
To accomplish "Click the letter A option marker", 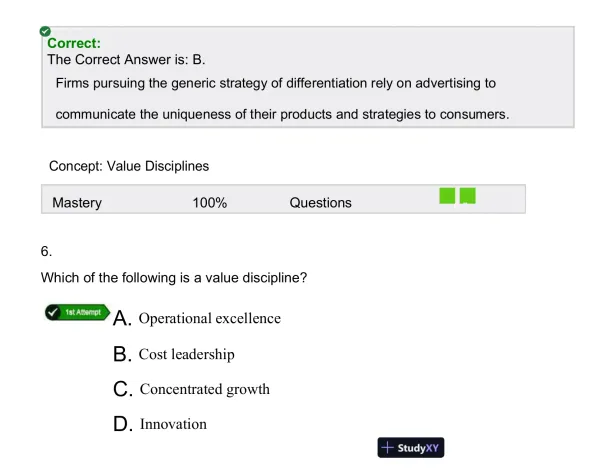I will click(x=123, y=319).
